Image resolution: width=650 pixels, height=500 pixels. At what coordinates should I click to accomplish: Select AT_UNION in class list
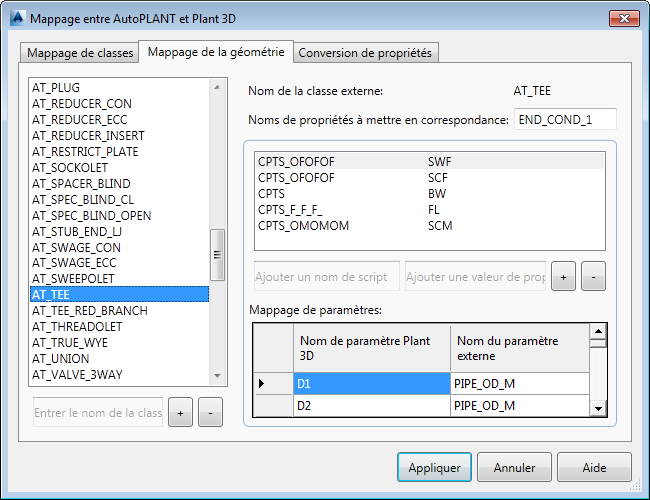coord(119,359)
